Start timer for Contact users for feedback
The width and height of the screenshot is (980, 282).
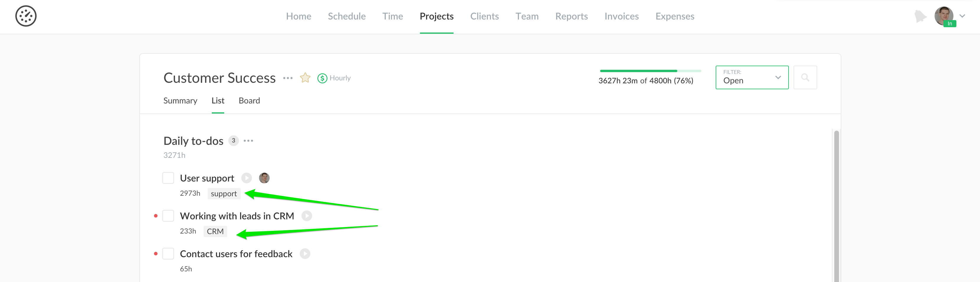[x=305, y=253]
